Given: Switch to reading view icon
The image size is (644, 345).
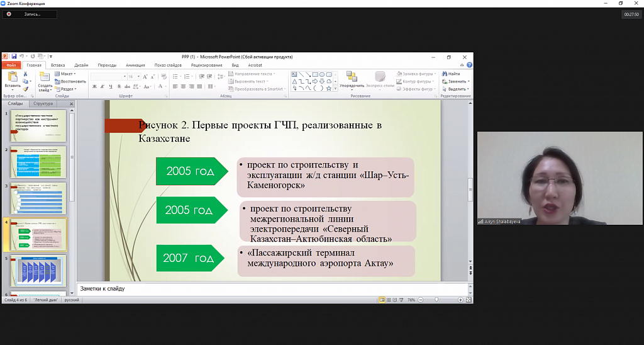Looking at the screenshot, I should pyautogui.click(x=395, y=300).
